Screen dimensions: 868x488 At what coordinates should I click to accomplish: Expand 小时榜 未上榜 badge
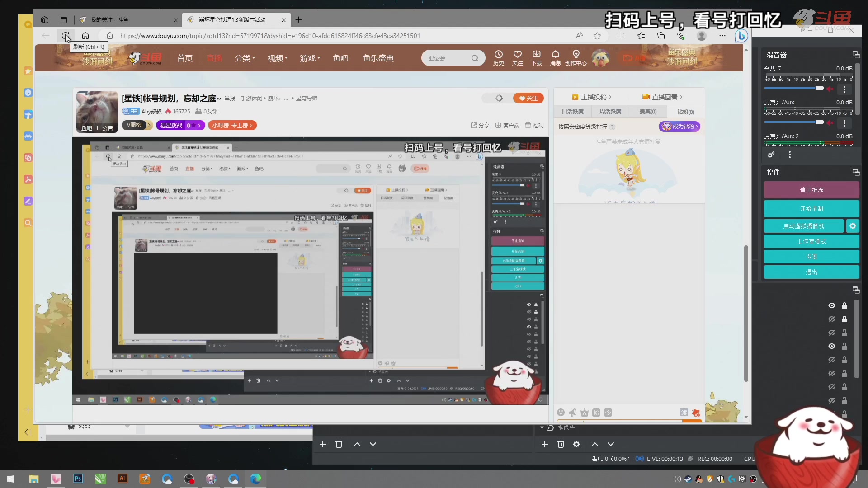click(232, 125)
